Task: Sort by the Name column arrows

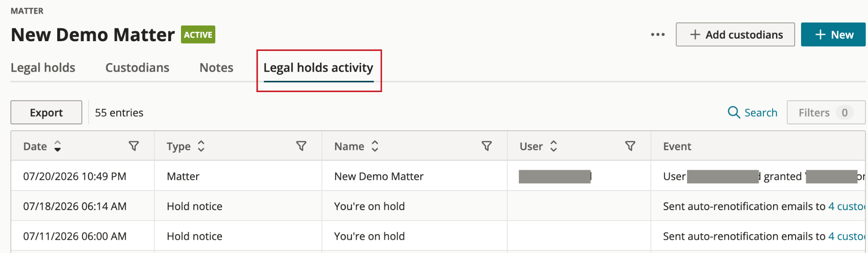Action: tap(375, 146)
